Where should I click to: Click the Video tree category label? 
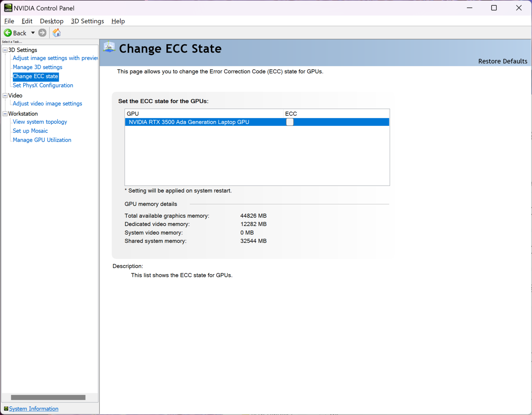tap(15, 95)
